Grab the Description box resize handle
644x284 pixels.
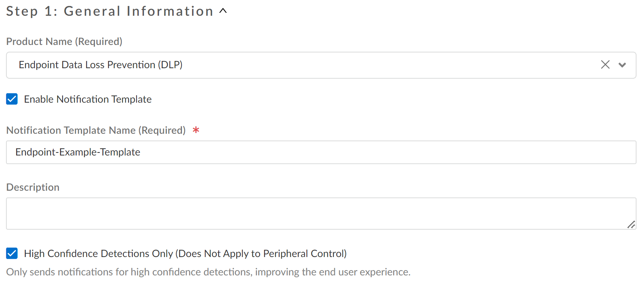[631, 224]
